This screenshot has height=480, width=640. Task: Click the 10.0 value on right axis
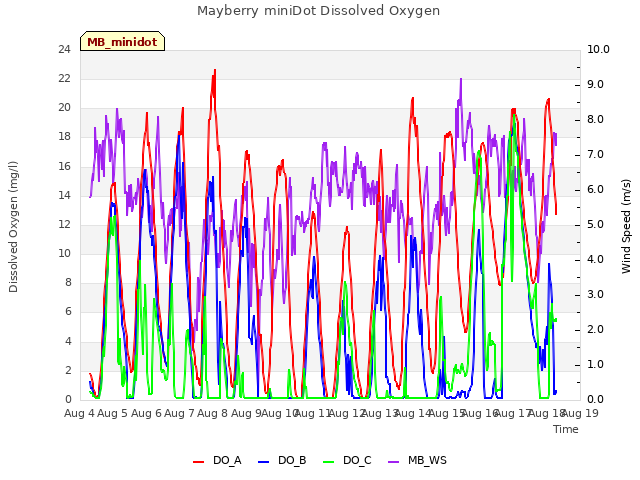pyautogui.click(x=598, y=49)
